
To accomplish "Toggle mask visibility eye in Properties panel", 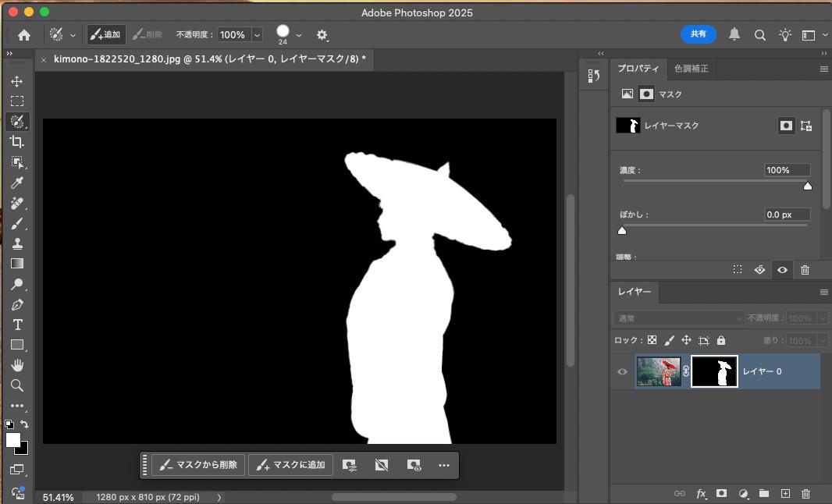I will coord(782,270).
